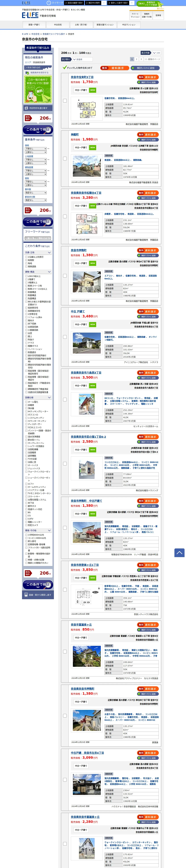Check 都市ガス filter option
This screenshot has width=186, height=868.
tap(26, 506)
